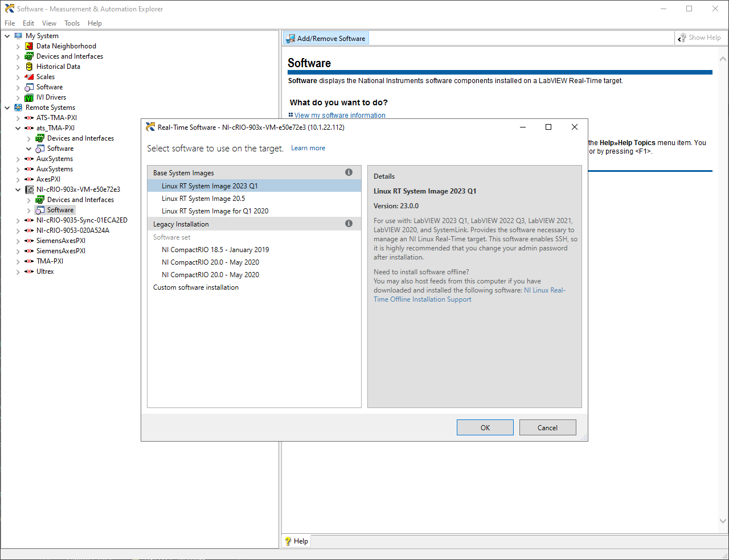Click the IVI Drivers icon
Screen dimensions: 729x560
tap(29, 97)
